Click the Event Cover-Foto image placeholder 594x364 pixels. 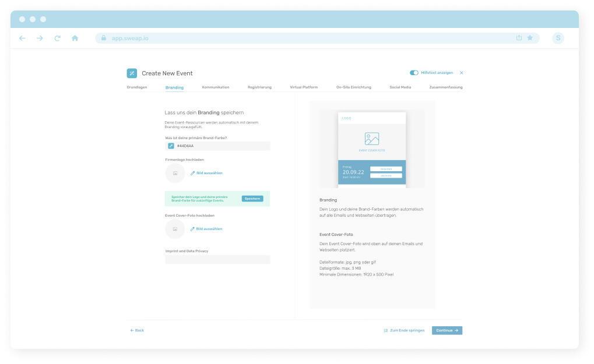(175, 229)
